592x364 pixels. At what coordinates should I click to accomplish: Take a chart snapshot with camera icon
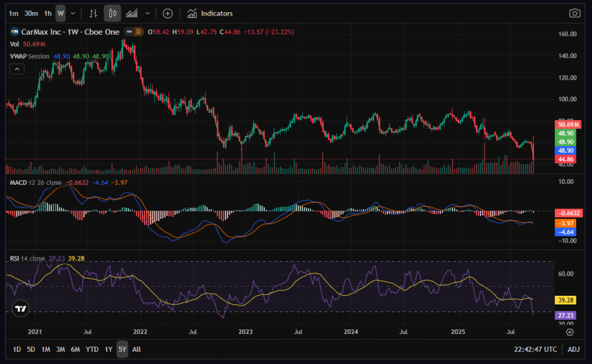(x=574, y=13)
